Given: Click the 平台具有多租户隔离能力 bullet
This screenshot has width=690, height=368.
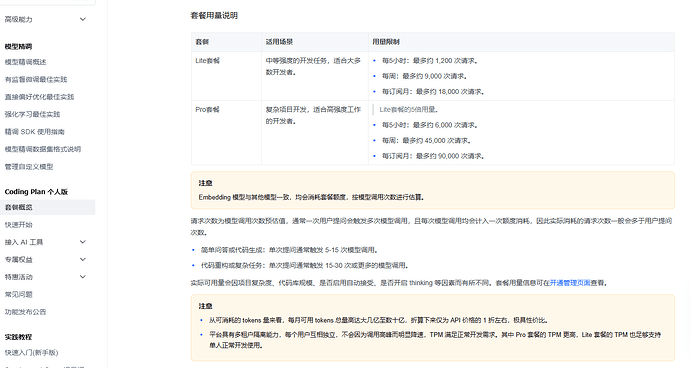Looking at the screenshot, I should (x=435, y=340).
